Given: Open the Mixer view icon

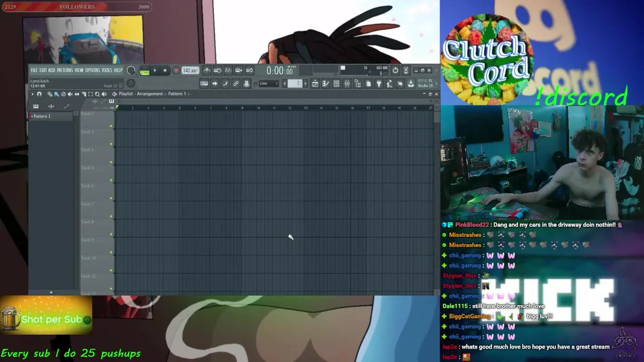Looking at the screenshot, I should (347, 83).
